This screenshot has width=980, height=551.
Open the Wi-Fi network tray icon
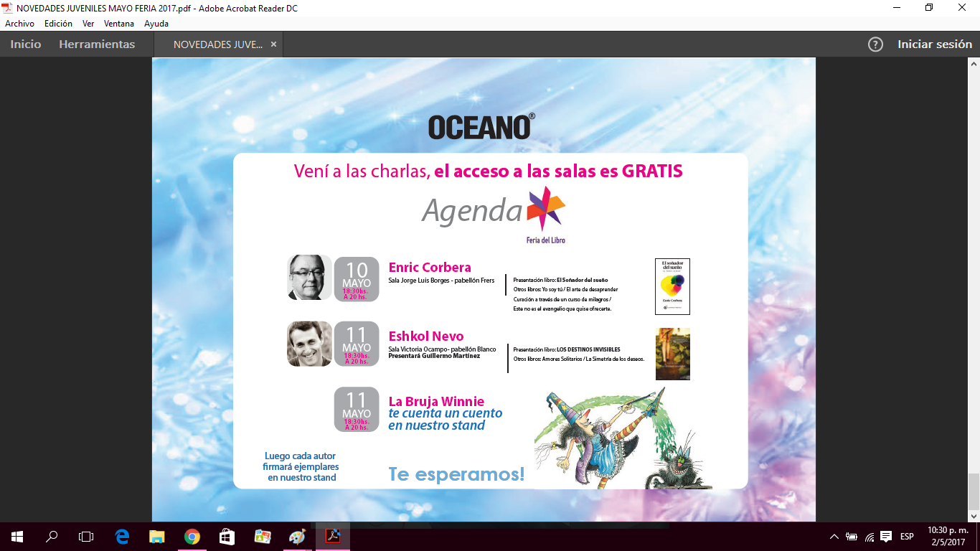pos(870,537)
